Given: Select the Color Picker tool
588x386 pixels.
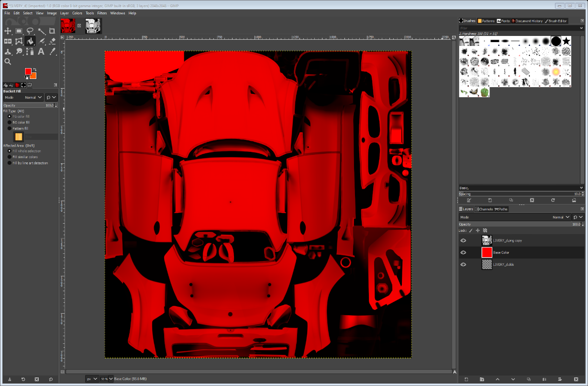Looking at the screenshot, I should pyautogui.click(x=52, y=52).
